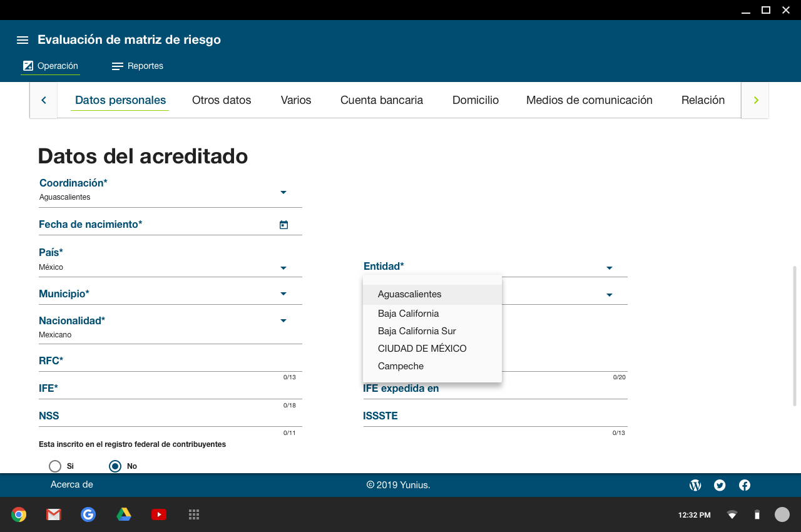This screenshot has width=801, height=532.
Task: Open the Nacionalidad dropdown
Action: click(x=283, y=320)
